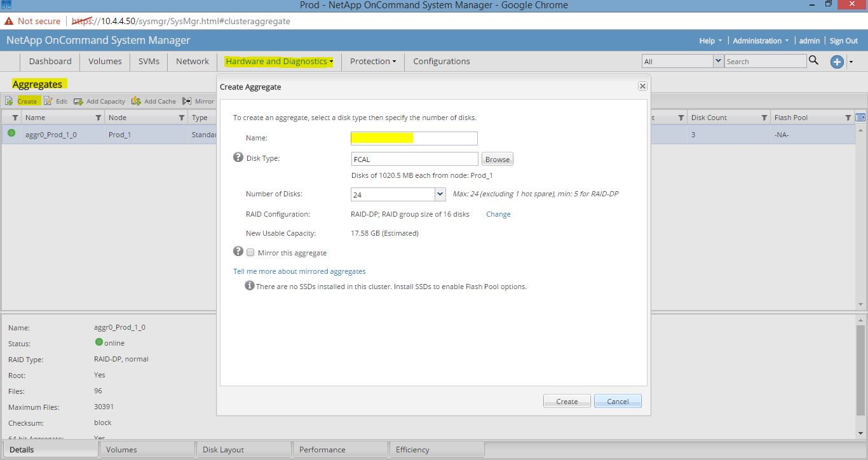This screenshot has width=868, height=460.
Task: Open the Number of Disks dropdown
Action: click(440, 194)
